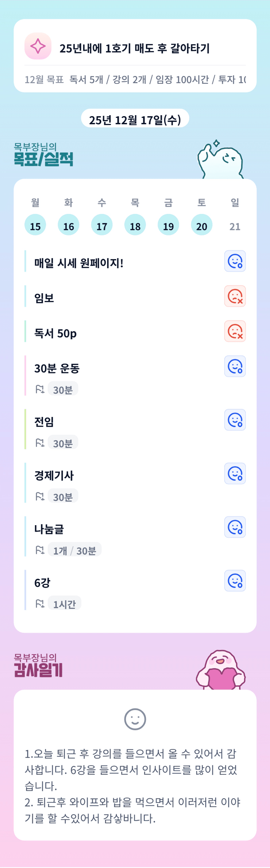Toggle the done status for 전임
The height and width of the screenshot is (868, 270).
[235, 420]
